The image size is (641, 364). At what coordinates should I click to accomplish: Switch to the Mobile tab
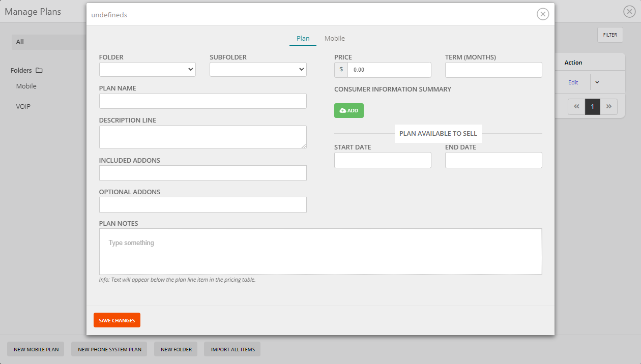point(334,38)
